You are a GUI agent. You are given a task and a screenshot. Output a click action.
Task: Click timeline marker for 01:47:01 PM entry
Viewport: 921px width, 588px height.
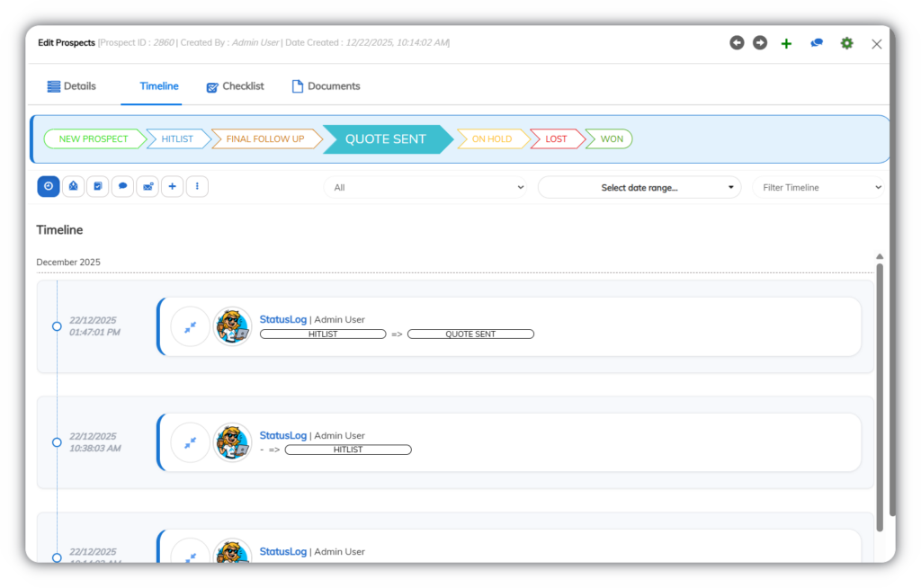(x=57, y=326)
